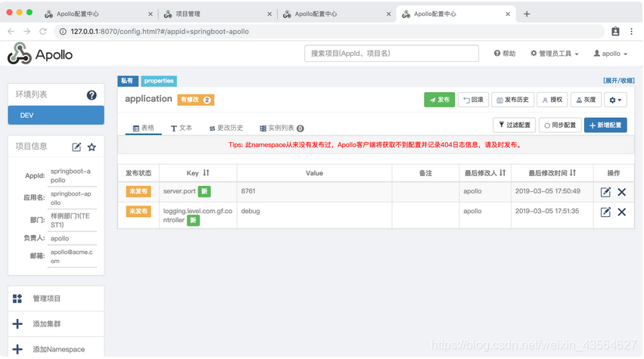
Task: Click the browser address bar
Action: coord(328,31)
